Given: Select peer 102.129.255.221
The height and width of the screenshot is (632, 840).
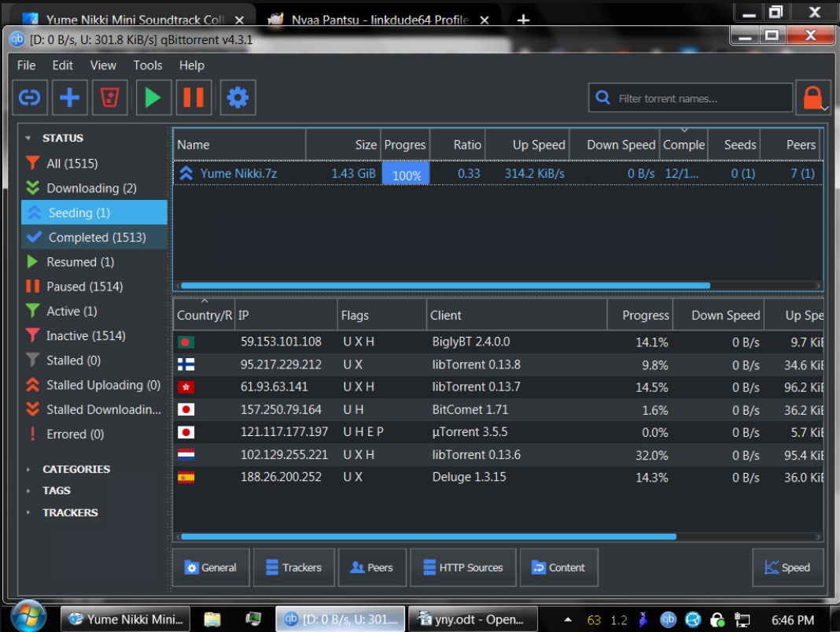Looking at the screenshot, I should [498, 455].
